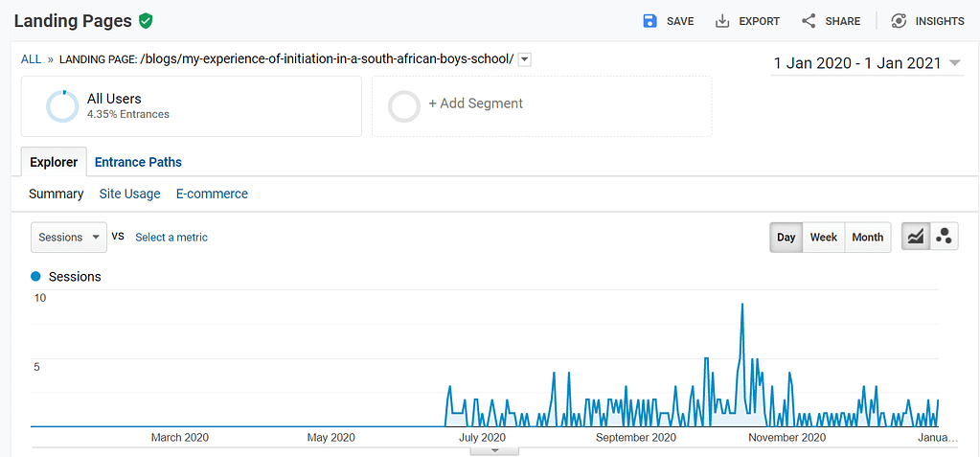Select the Week granularity toggle

(823, 238)
